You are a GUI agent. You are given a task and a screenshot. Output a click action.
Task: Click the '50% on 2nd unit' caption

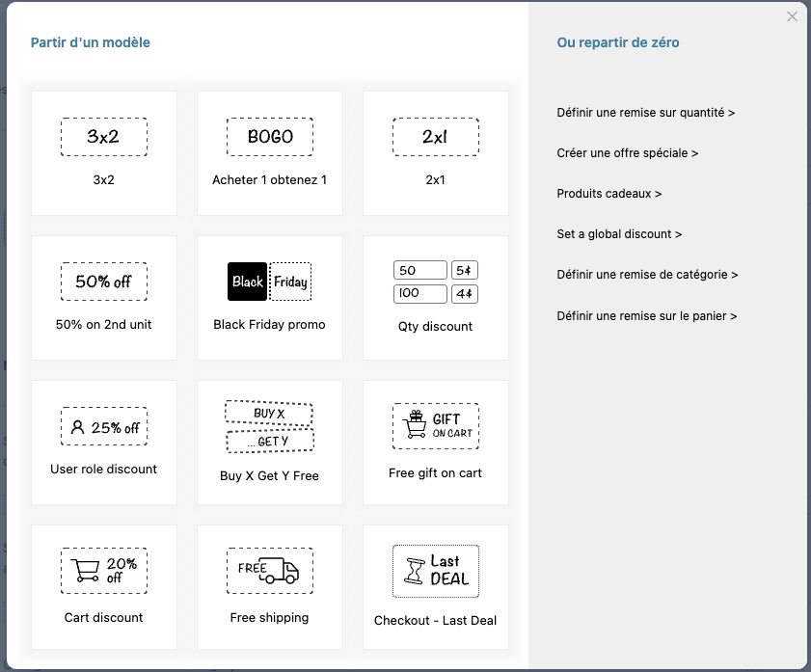[103, 325]
